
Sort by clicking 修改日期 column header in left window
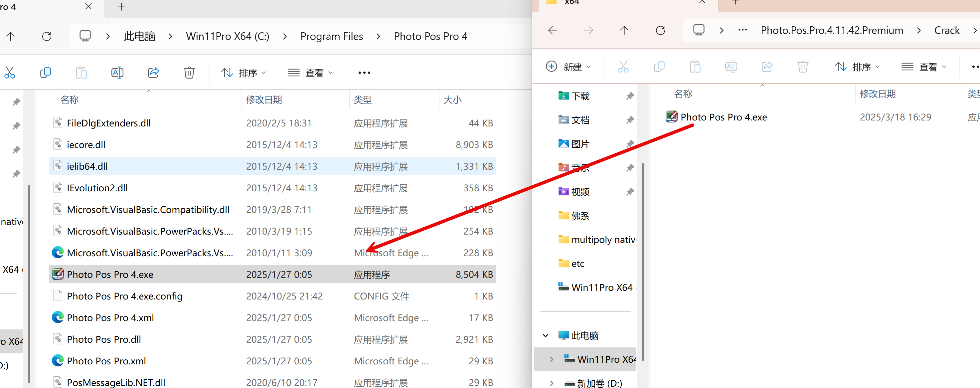pyautogui.click(x=264, y=100)
